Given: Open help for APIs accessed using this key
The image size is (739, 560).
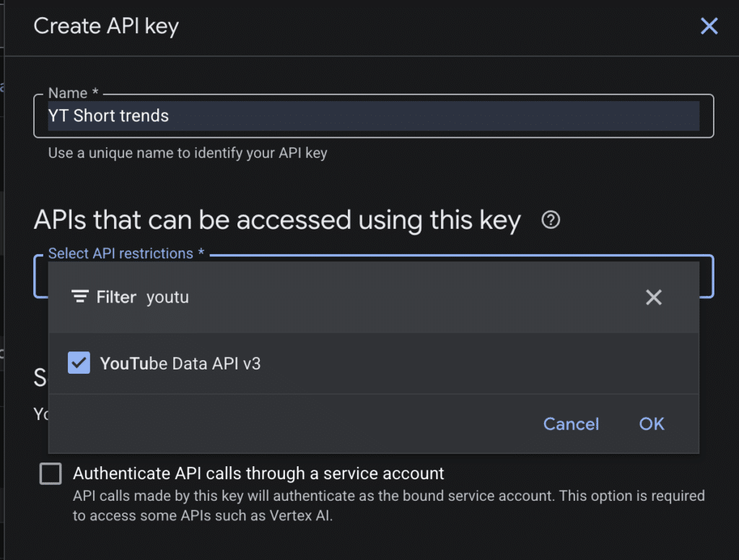Looking at the screenshot, I should coord(551,219).
